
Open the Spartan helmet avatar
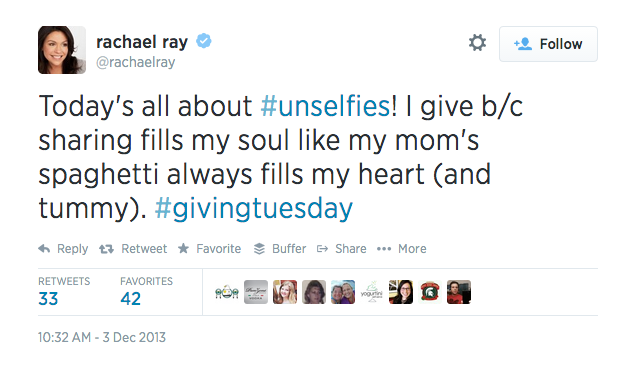pyautogui.click(x=430, y=292)
